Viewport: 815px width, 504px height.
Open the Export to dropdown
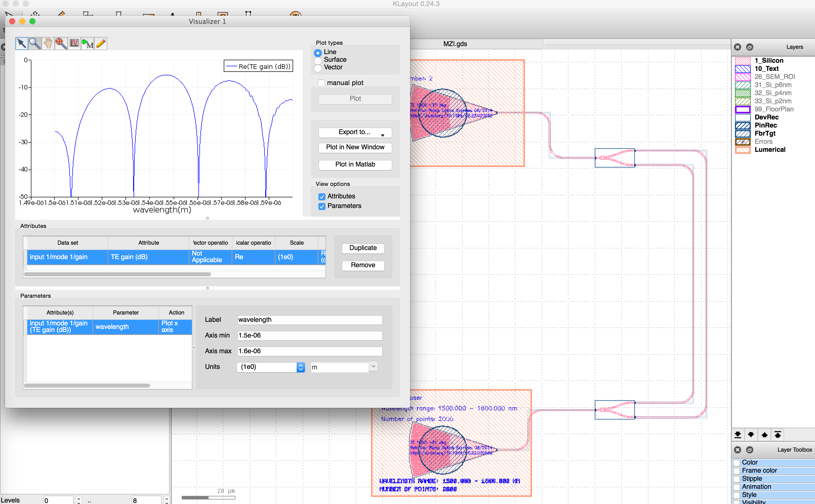355,132
